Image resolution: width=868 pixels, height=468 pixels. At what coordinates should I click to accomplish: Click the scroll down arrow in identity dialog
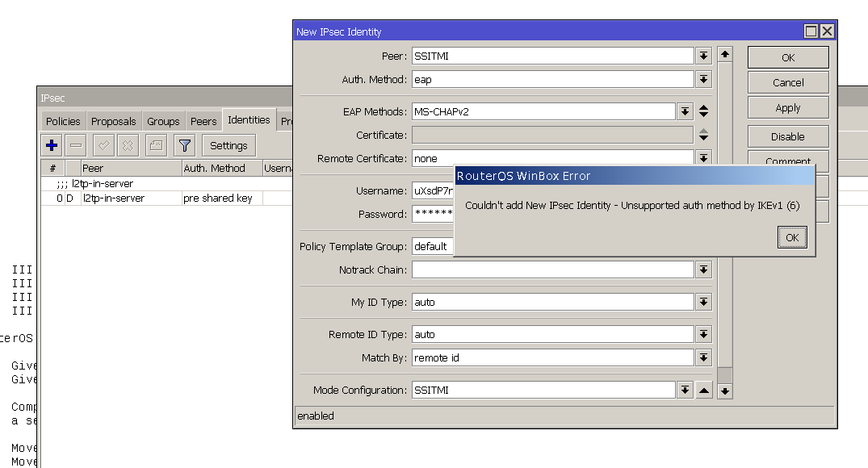point(724,391)
